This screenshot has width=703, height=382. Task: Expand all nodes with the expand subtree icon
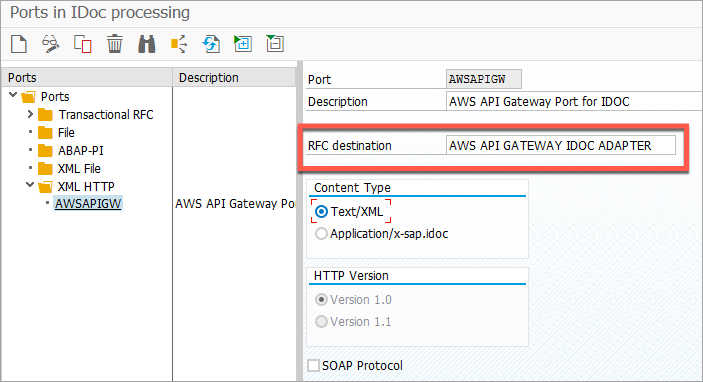pyautogui.click(x=243, y=44)
